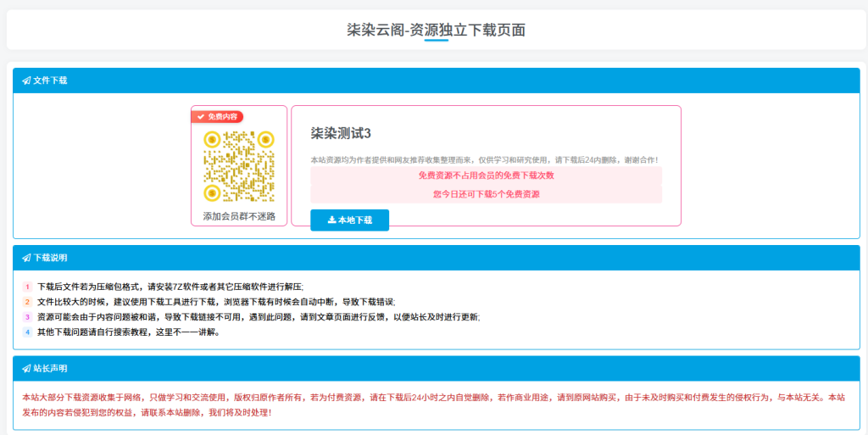Click the grey 本站资源均为作者提供 description text
The width and height of the screenshot is (868, 435).
pyautogui.click(x=484, y=160)
